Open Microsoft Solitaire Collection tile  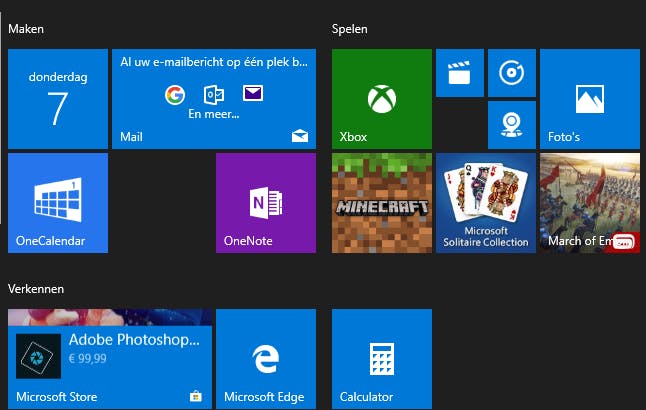486,203
